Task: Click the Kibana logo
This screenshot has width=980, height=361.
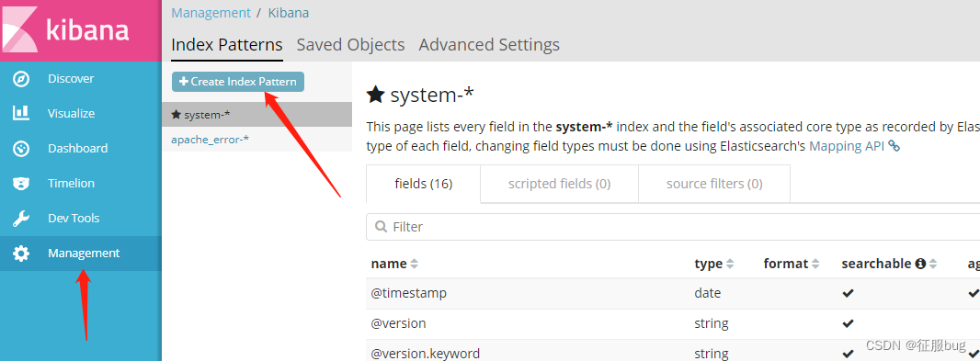Action: point(65,30)
